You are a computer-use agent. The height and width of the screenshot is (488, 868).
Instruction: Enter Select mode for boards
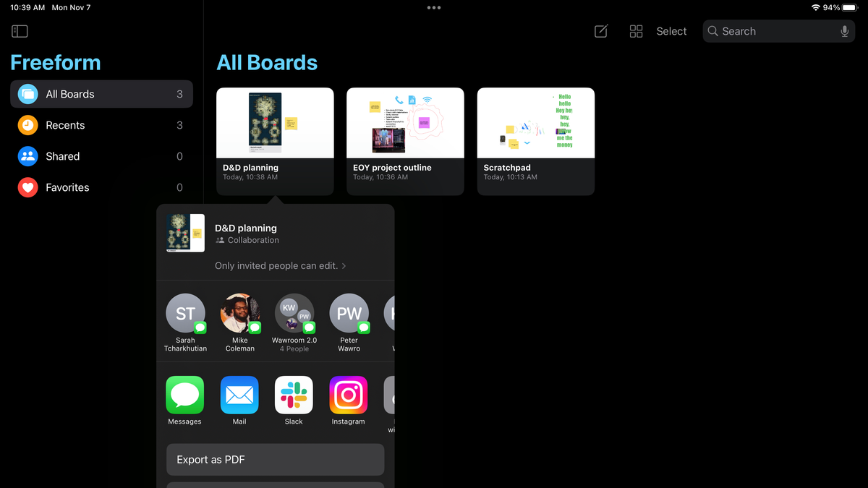(671, 31)
